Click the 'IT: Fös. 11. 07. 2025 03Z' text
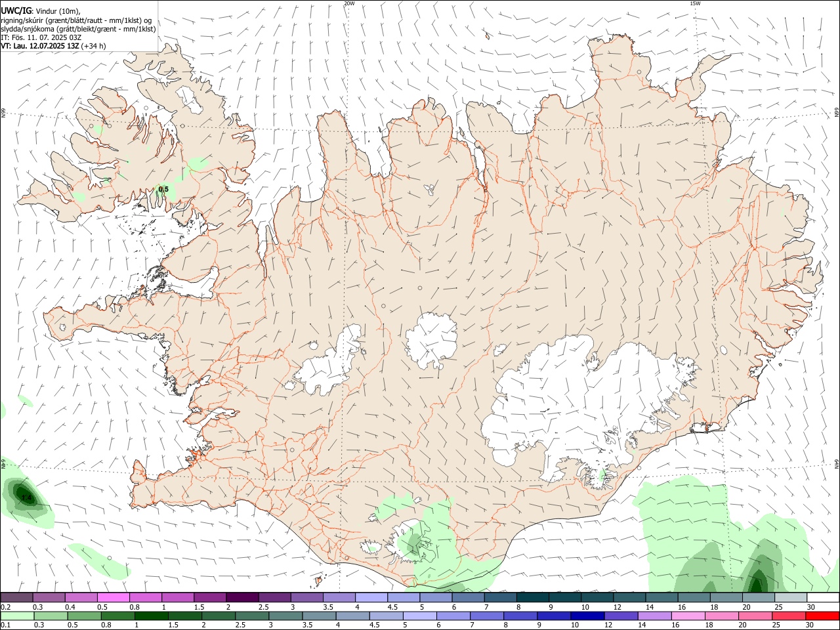 [x=41, y=37]
